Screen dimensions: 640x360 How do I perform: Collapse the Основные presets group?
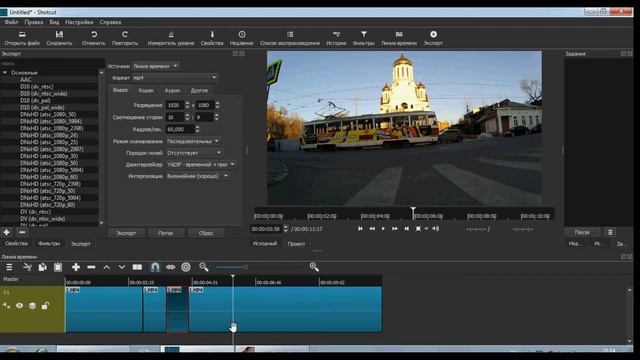pos(5,73)
